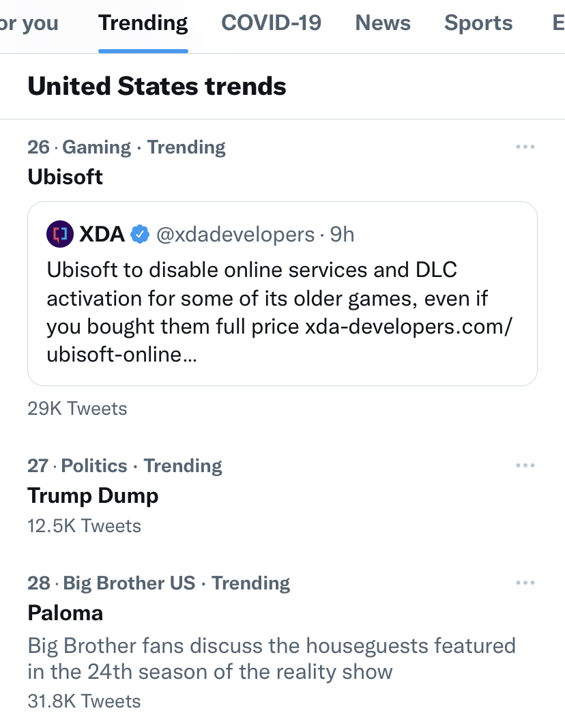565x728 pixels.
Task: Open the Ubisoft trending topic
Action: (65, 177)
